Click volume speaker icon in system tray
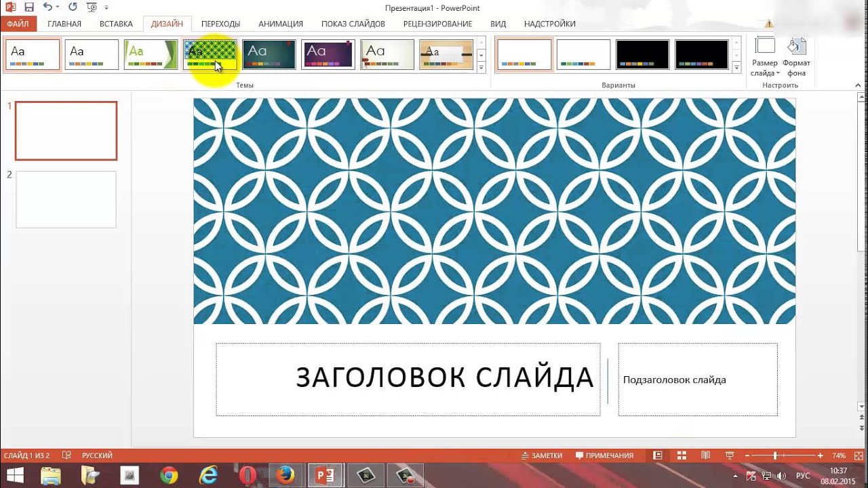Screen dimensions: 868x488 point(781,476)
